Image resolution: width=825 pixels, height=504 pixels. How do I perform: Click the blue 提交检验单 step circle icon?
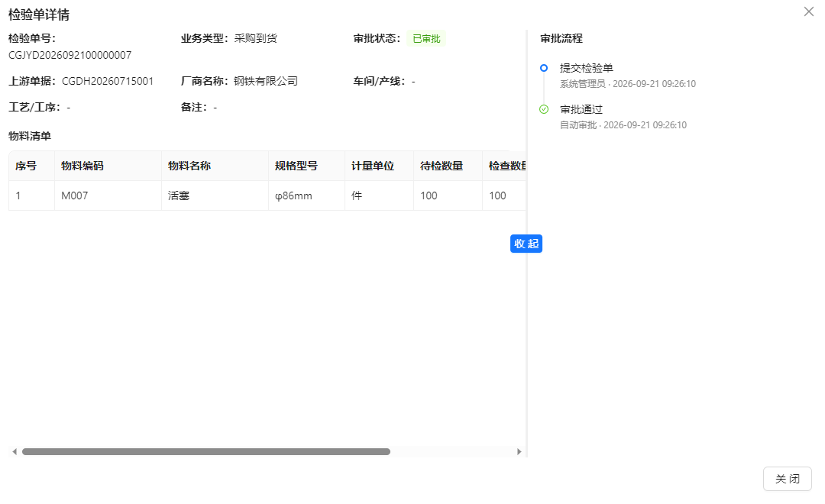(544, 68)
